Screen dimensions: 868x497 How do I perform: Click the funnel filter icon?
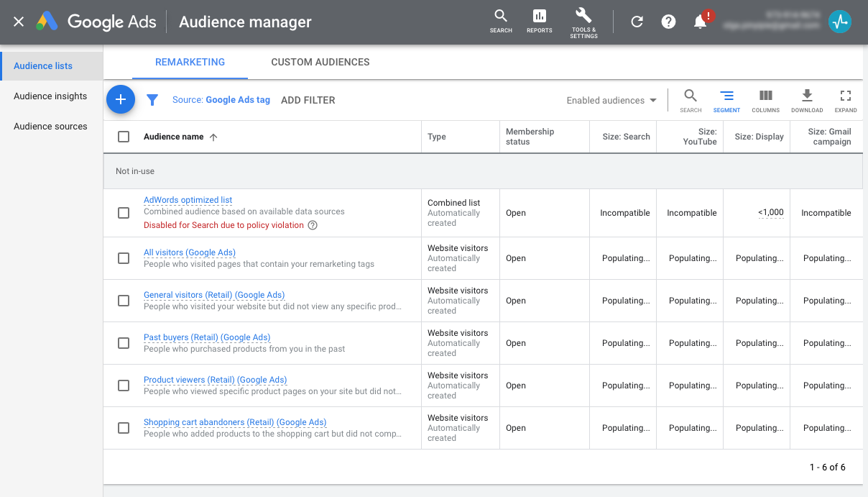point(152,100)
